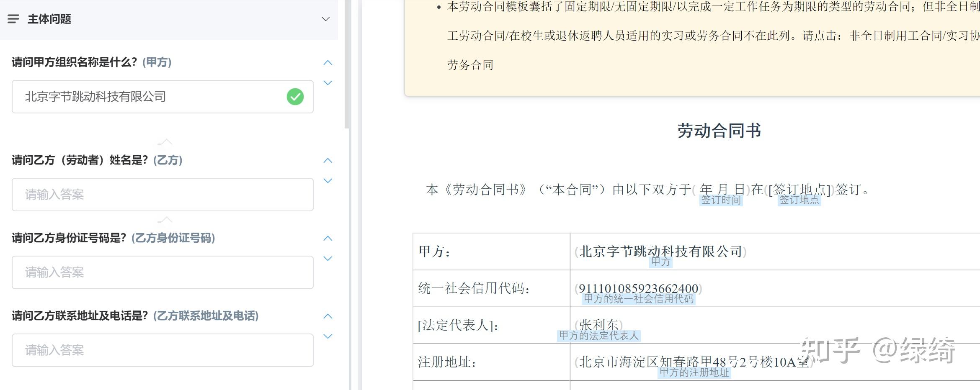Click the 北京字节跳动科技有限公司 field in contract table

(x=660, y=251)
